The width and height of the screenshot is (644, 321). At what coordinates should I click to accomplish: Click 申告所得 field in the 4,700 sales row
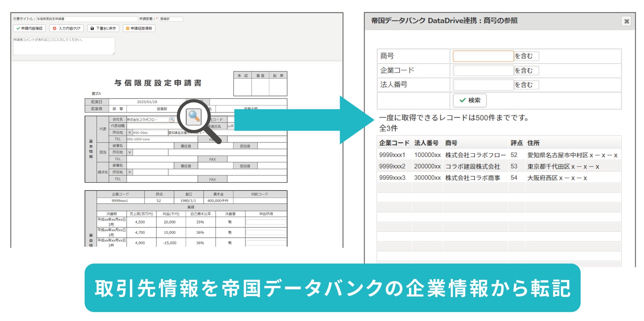click(x=266, y=232)
